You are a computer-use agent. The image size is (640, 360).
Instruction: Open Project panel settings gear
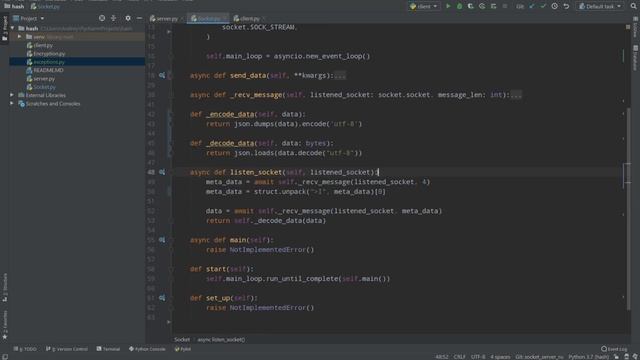coord(128,18)
